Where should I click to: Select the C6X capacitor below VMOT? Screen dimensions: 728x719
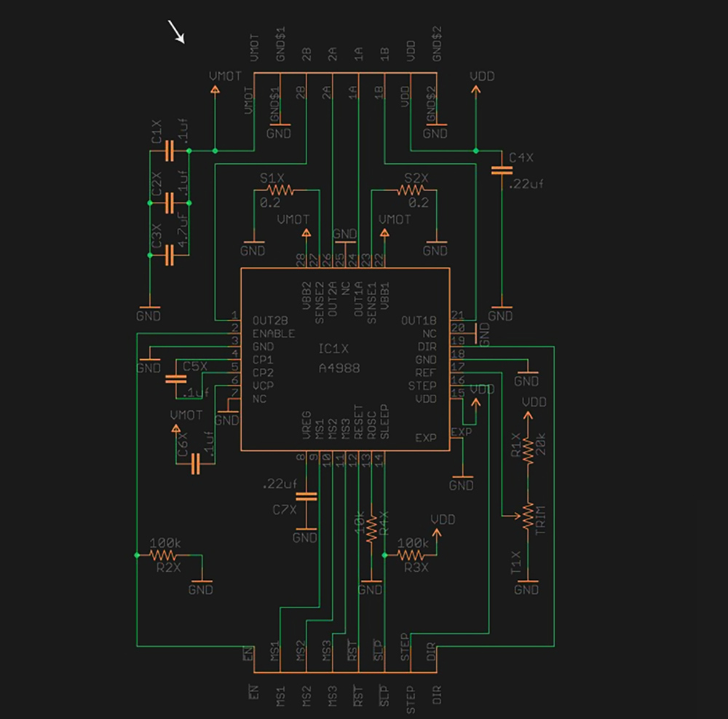click(195, 463)
